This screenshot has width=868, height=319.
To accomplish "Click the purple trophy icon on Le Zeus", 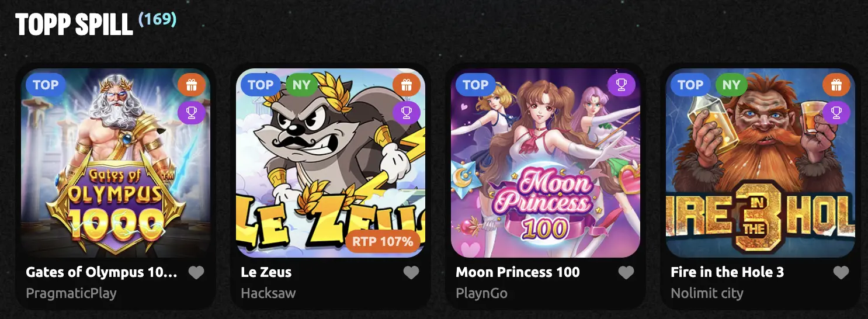I will [x=407, y=113].
